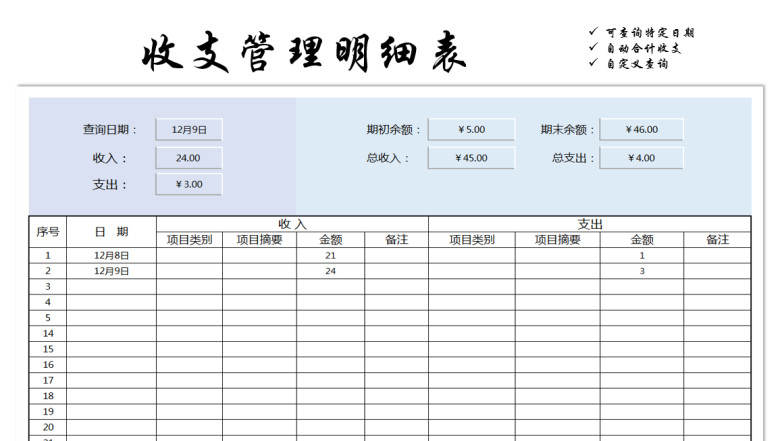Click the 总收入 label
The width and height of the screenshot is (780, 441).
[388, 158]
